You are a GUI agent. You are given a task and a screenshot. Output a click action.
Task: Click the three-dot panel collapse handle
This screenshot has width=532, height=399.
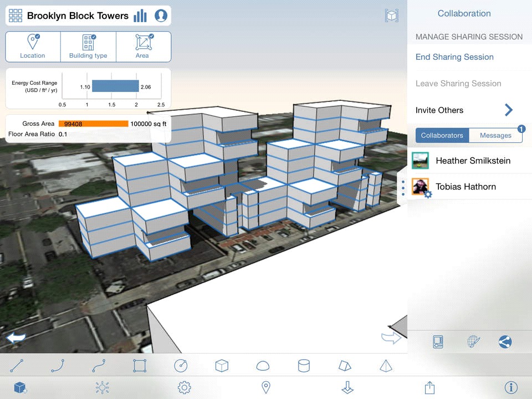pyautogui.click(x=403, y=188)
